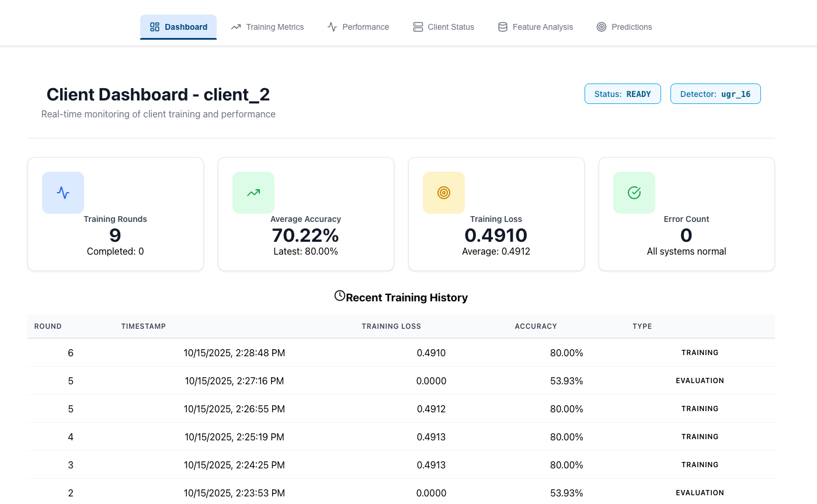Select the row with timestamp 2:25:19 PM
Viewport: 817px width, 504px height.
tap(401, 437)
